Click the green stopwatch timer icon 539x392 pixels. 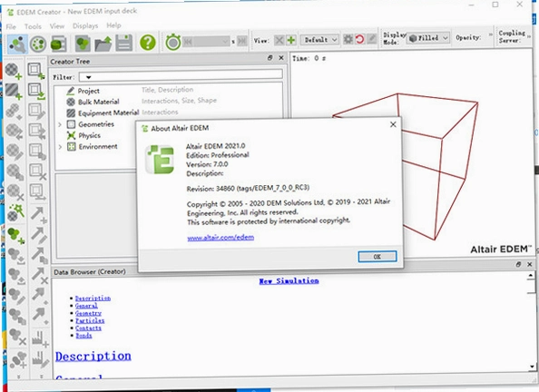[173, 43]
